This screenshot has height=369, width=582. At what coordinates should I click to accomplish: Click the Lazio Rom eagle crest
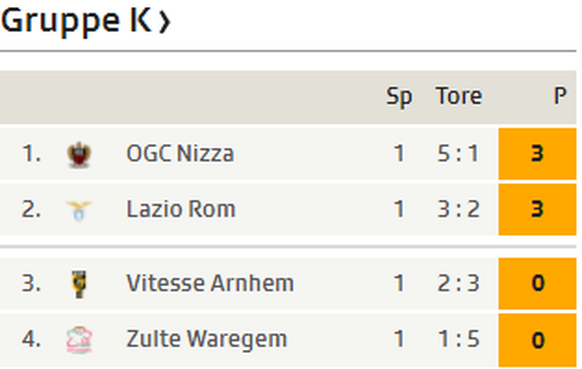click(79, 210)
